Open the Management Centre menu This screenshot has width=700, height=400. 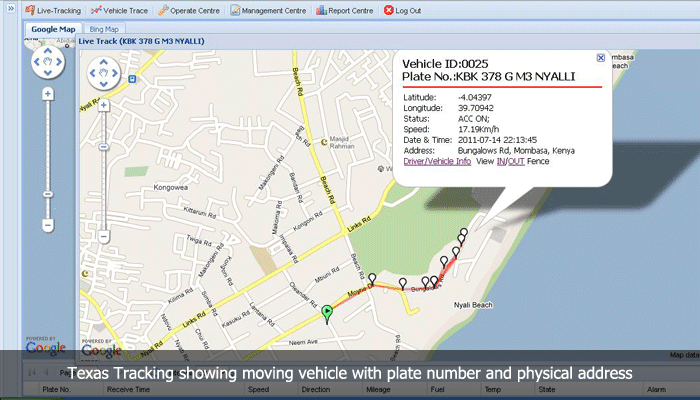point(268,10)
